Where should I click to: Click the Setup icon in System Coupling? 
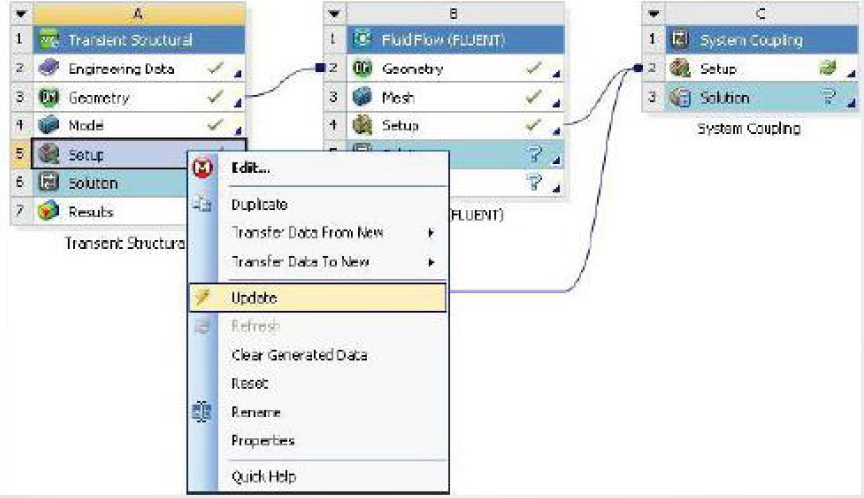pyautogui.click(x=680, y=68)
